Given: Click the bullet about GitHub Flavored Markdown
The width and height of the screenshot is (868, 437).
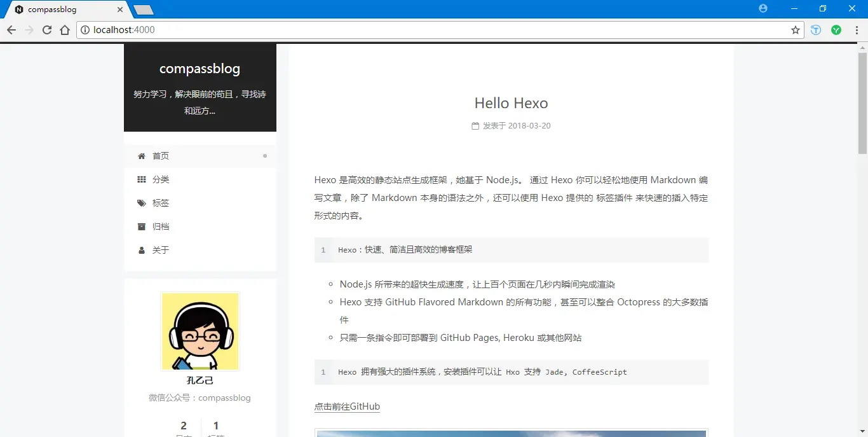Looking at the screenshot, I should pyautogui.click(x=524, y=311).
